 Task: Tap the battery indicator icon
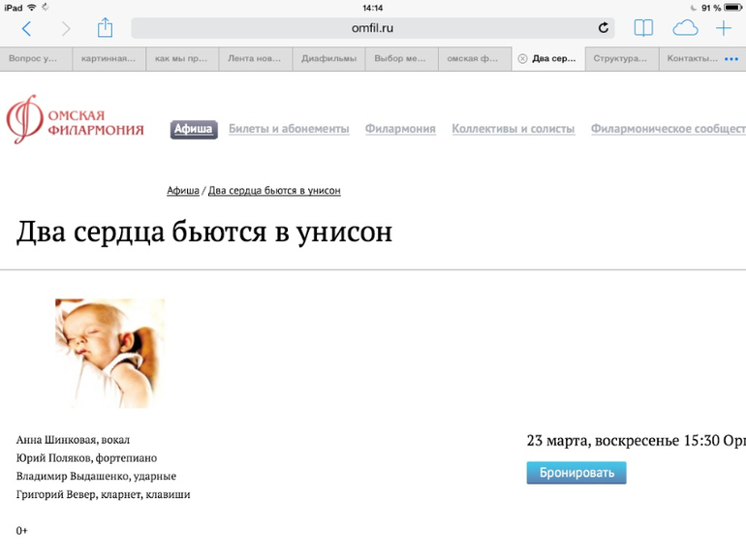pos(733,8)
